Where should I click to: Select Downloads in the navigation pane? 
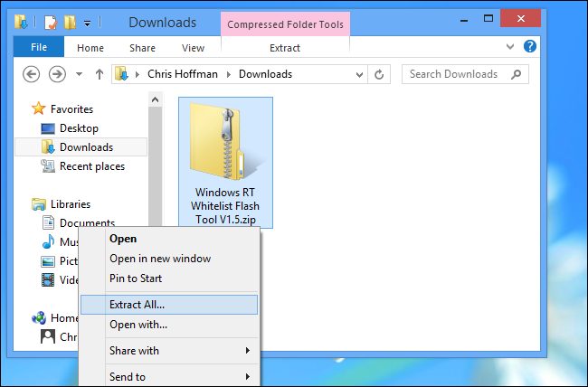click(x=81, y=147)
